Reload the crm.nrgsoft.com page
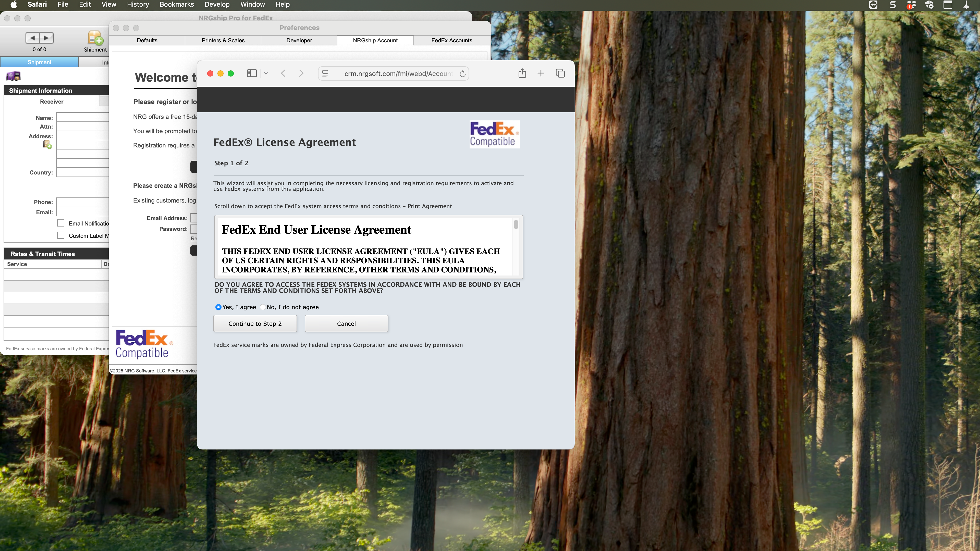Screen dimensions: 980x551 462,74
